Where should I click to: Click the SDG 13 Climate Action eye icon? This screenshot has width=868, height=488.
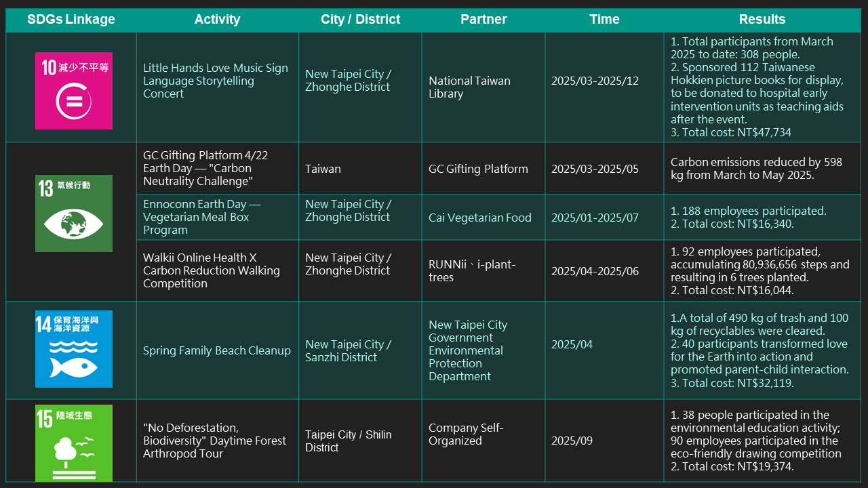point(74,213)
